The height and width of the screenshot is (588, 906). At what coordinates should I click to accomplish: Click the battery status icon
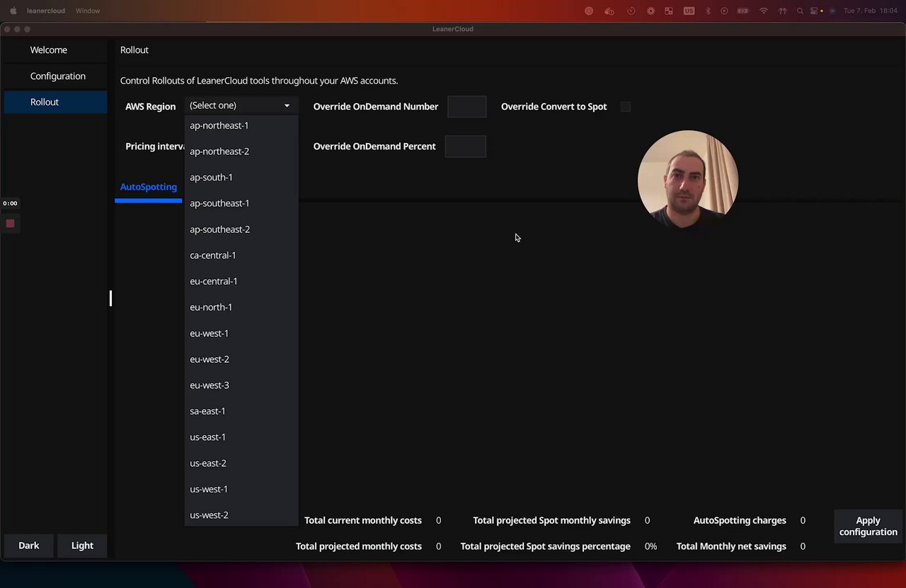tap(743, 11)
